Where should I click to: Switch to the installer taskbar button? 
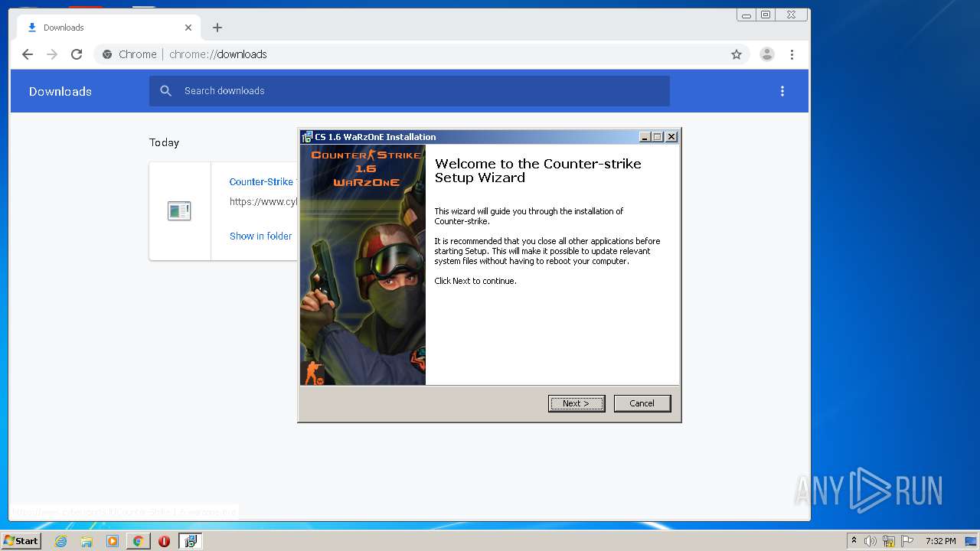pos(190,541)
